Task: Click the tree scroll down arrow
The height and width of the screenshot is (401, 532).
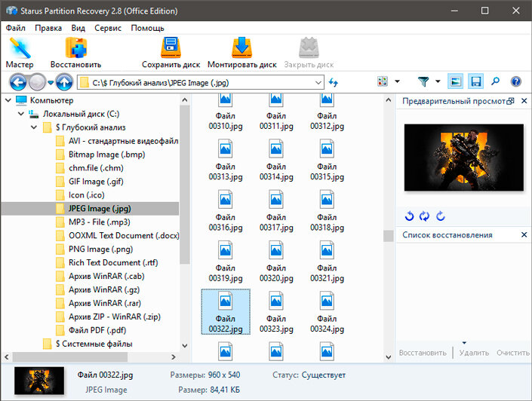Action: (x=185, y=346)
